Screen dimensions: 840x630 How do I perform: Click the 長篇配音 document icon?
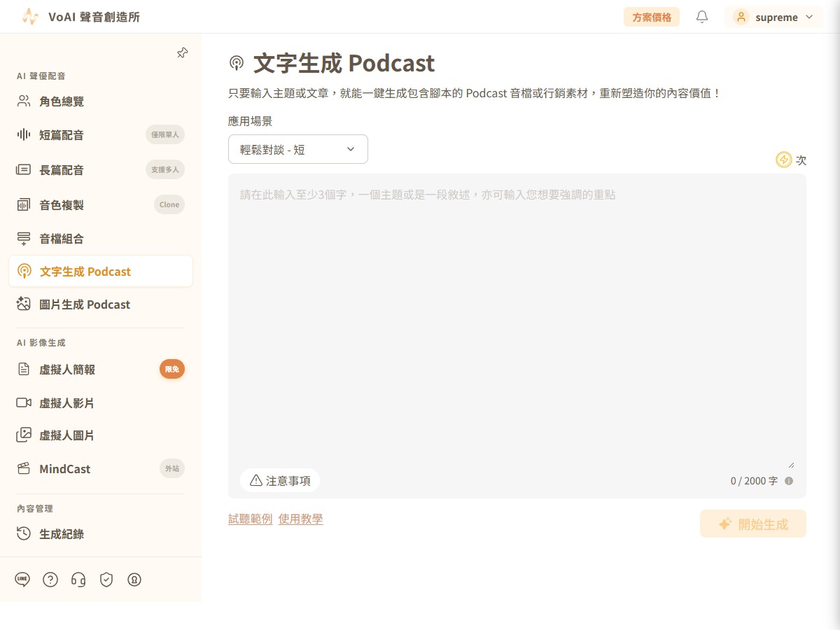tap(24, 170)
